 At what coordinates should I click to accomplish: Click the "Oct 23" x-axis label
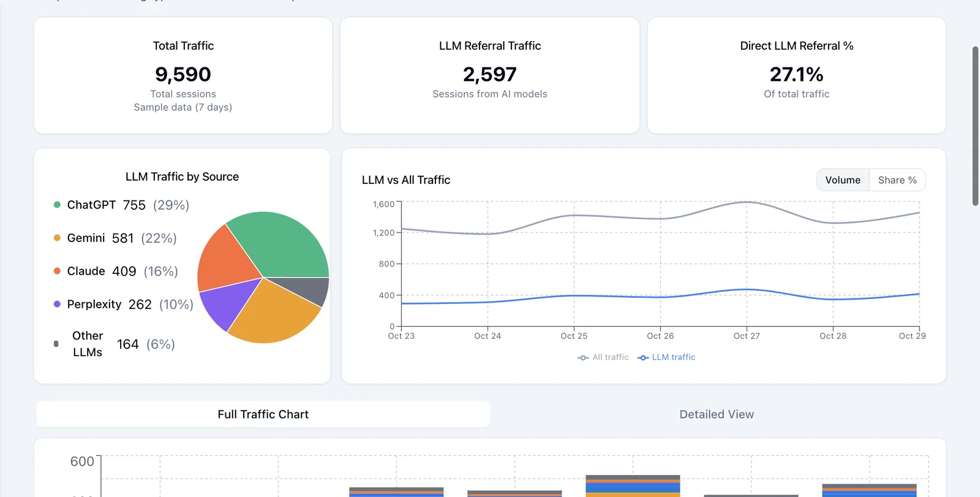(401, 336)
